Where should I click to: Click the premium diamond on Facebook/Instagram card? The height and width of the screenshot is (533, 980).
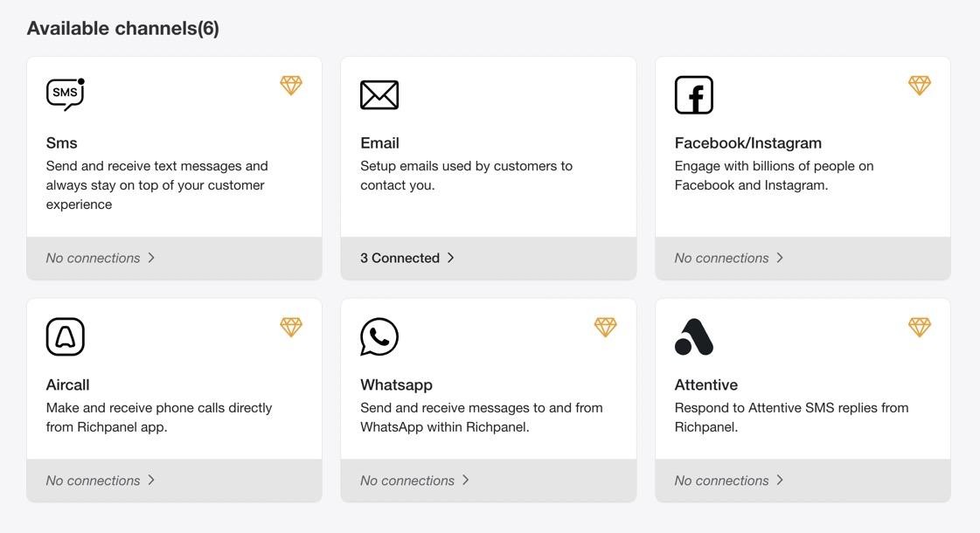click(x=920, y=85)
